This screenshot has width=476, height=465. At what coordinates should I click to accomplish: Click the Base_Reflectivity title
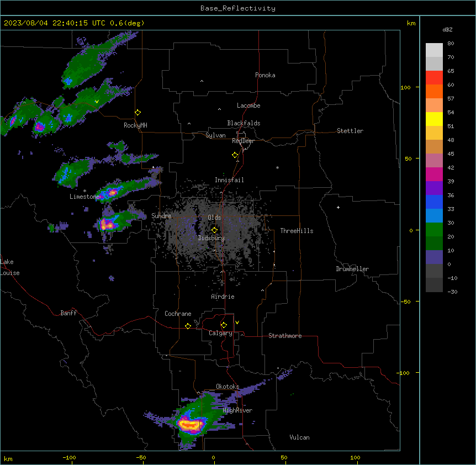coord(238,8)
